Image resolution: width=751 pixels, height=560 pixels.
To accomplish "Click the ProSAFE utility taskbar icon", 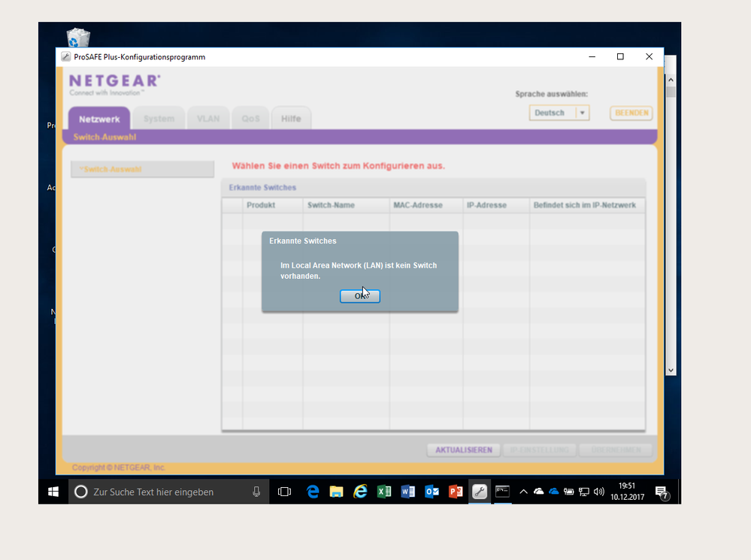I will click(x=480, y=492).
